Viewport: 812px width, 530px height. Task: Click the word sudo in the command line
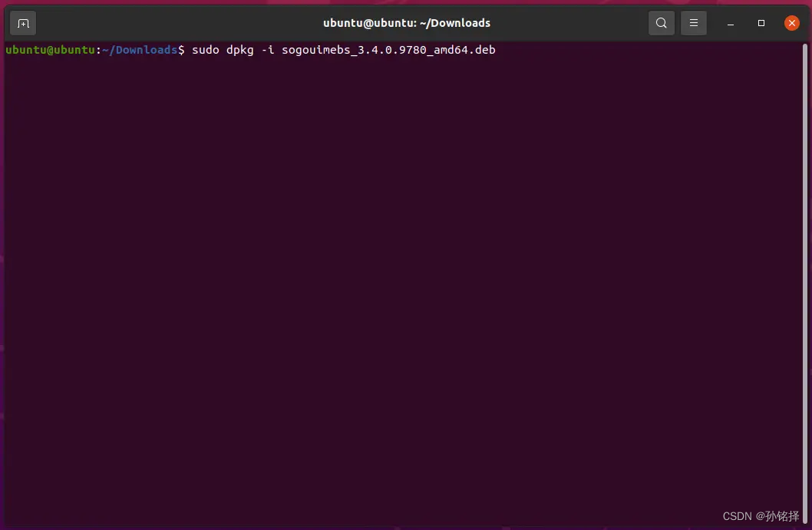[208, 50]
